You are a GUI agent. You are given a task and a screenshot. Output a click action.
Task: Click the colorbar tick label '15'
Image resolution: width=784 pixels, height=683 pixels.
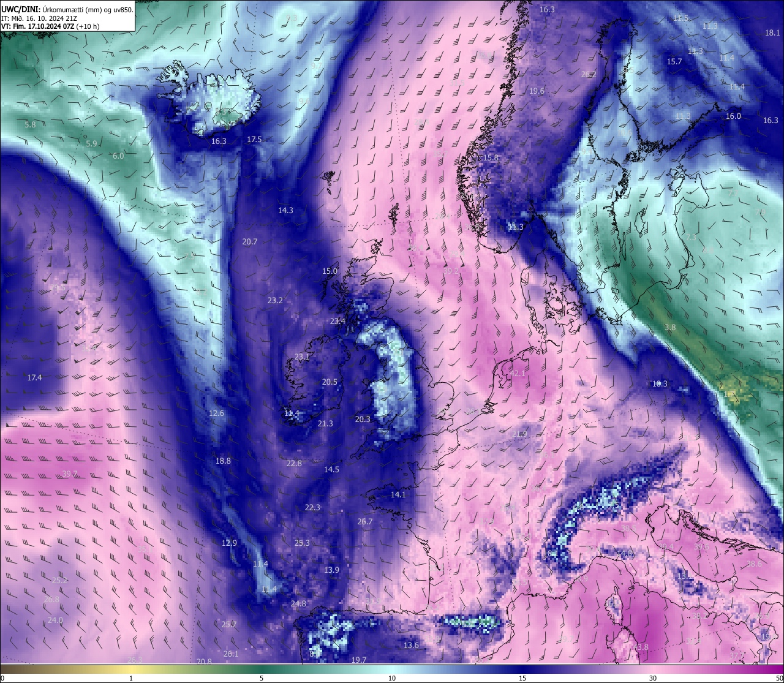pos(522,678)
